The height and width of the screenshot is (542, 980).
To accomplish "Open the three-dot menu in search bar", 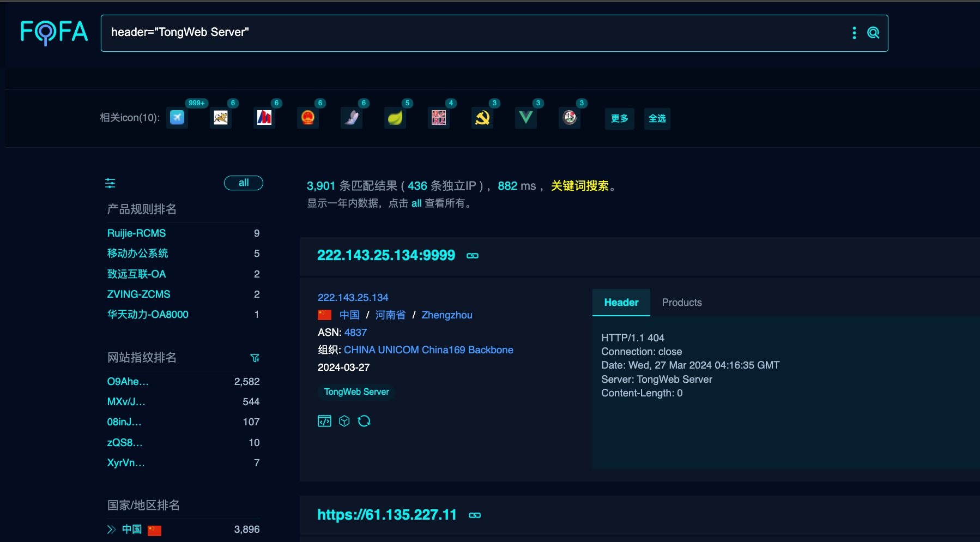I will (x=854, y=33).
